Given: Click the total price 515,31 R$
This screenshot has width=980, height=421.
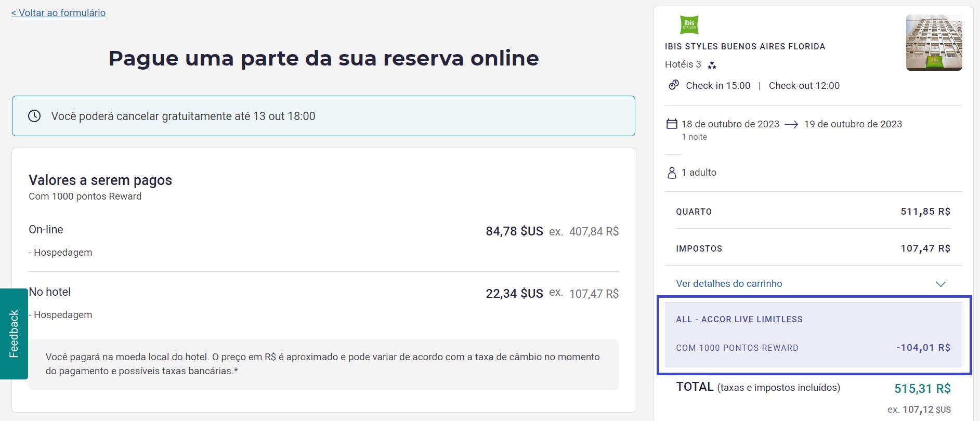Looking at the screenshot, I should point(922,389).
